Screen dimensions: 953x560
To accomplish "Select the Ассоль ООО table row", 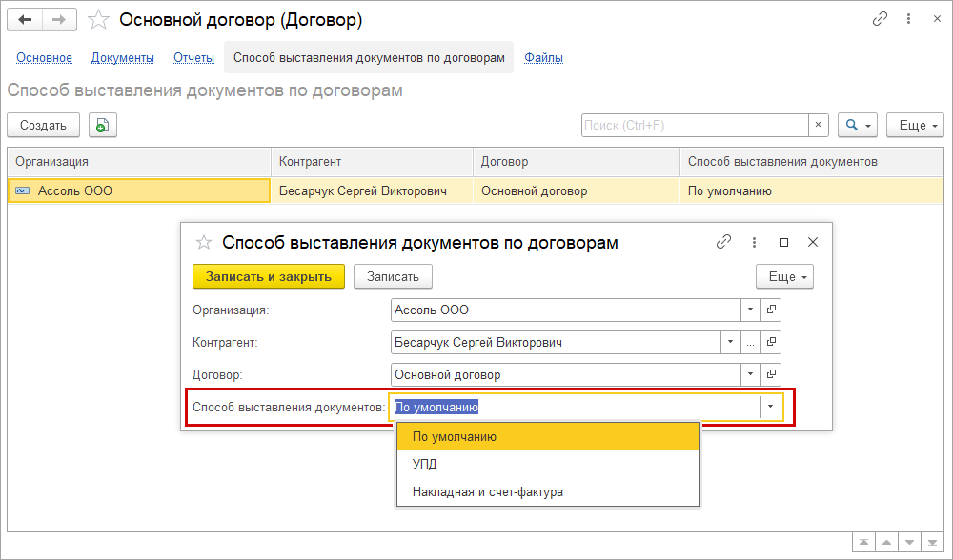I will click(138, 190).
